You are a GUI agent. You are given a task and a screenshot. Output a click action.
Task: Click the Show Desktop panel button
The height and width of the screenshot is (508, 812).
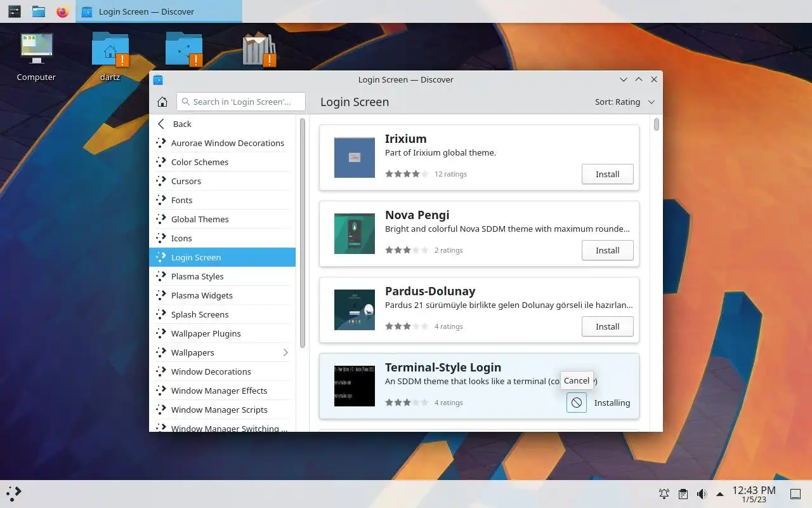795,493
